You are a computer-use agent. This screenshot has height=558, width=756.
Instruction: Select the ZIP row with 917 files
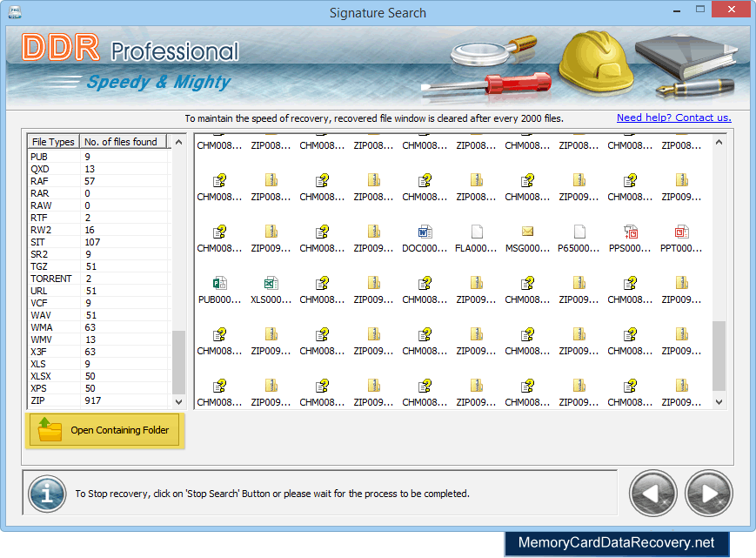click(x=98, y=400)
